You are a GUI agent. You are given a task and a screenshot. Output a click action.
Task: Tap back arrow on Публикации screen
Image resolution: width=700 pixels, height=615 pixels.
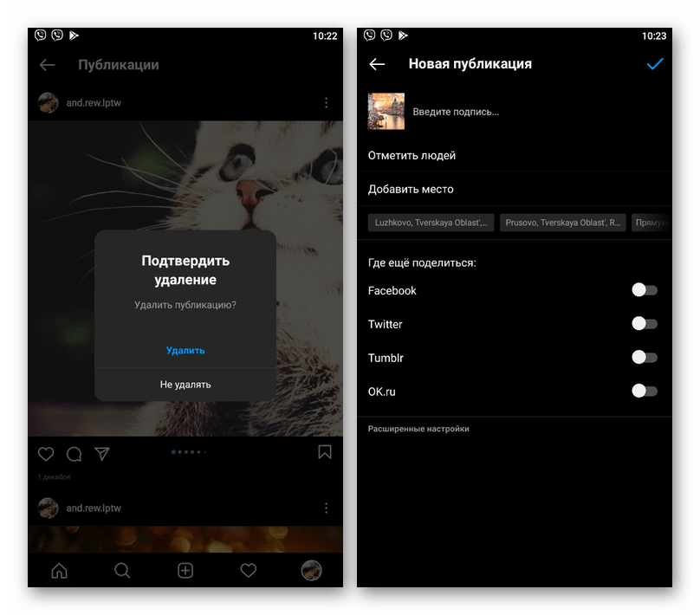coord(47,65)
